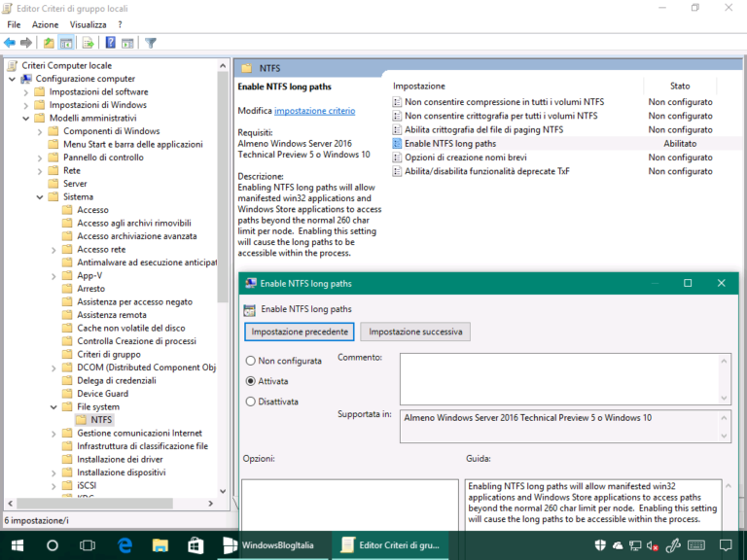Collapse the Sistema node
This screenshot has width=747, height=560.
pos(40,197)
